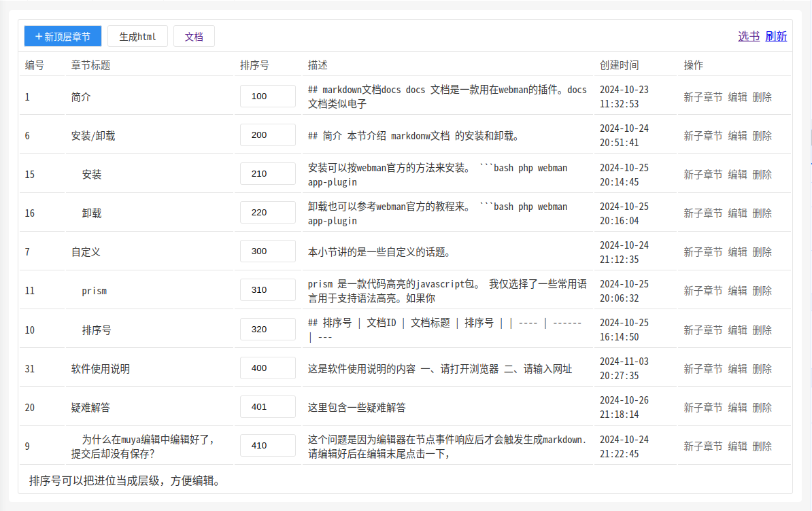Click 删除 in the row numbered 15

[x=762, y=175]
